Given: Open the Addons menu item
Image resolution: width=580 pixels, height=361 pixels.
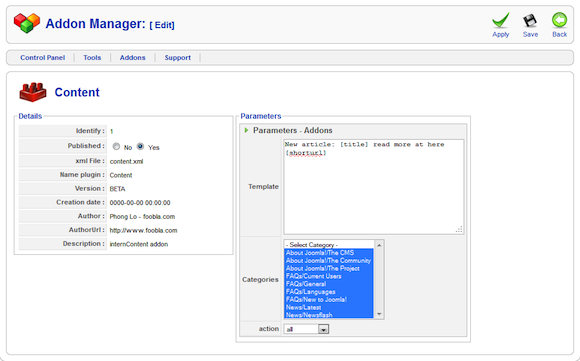Looking at the screenshot, I should pyautogui.click(x=132, y=58).
